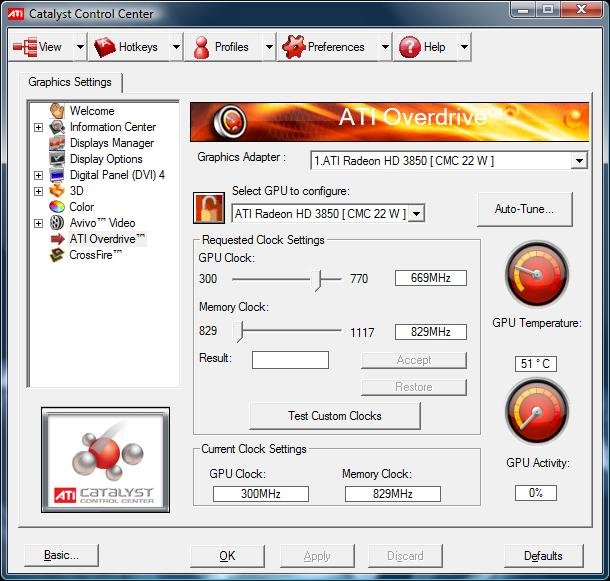Click the Profiles person icon
Viewport: 610px width, 581px height.
click(x=202, y=47)
